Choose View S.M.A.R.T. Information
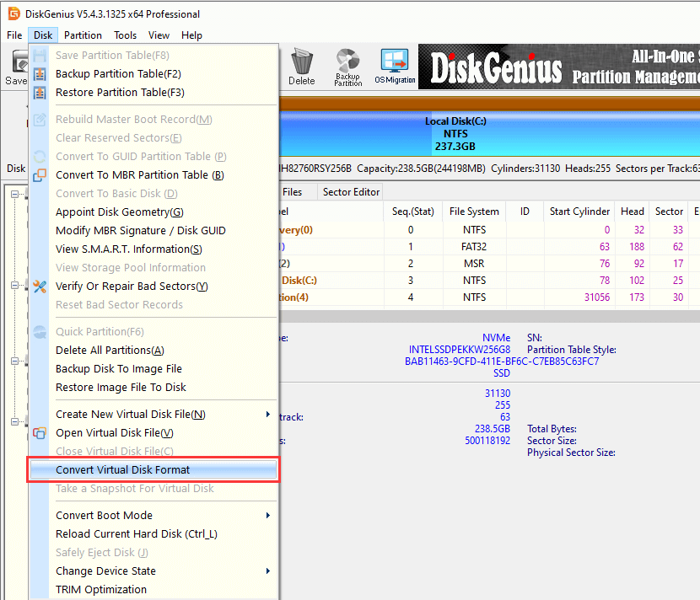 pyautogui.click(x=128, y=249)
